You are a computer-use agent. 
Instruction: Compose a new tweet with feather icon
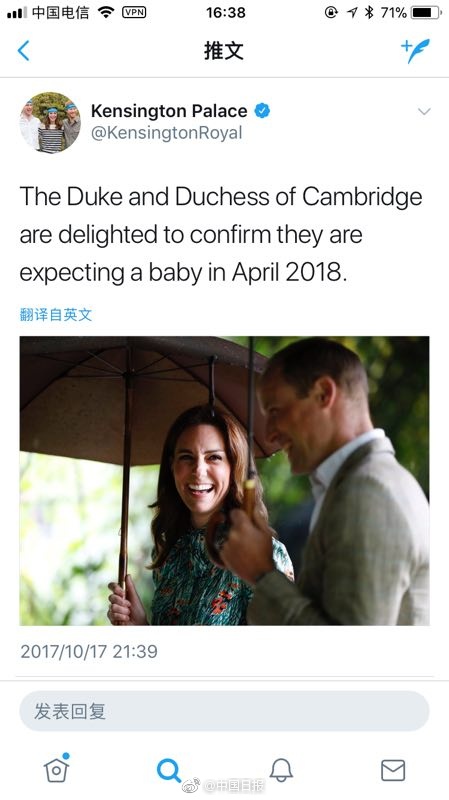[415, 51]
